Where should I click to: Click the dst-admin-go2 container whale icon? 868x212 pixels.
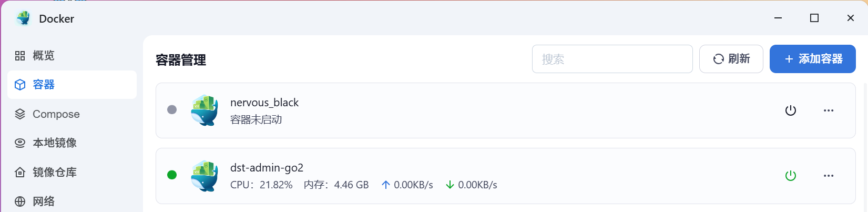tap(205, 176)
